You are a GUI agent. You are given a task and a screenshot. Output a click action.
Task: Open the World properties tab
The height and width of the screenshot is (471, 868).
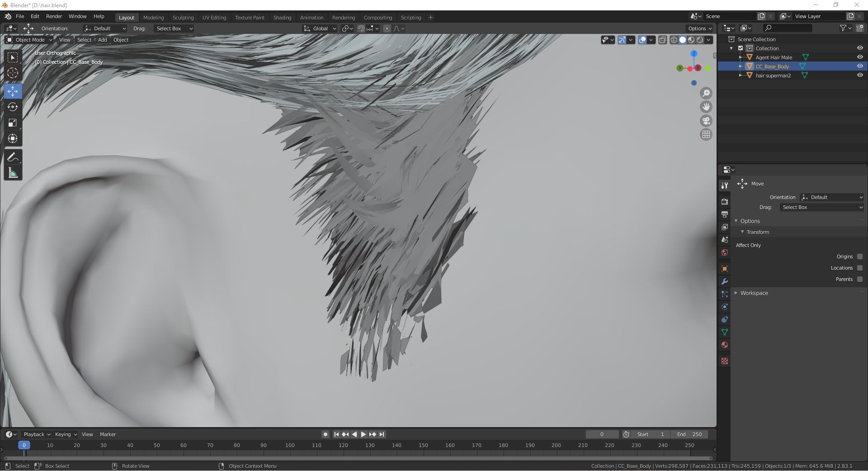tap(725, 252)
